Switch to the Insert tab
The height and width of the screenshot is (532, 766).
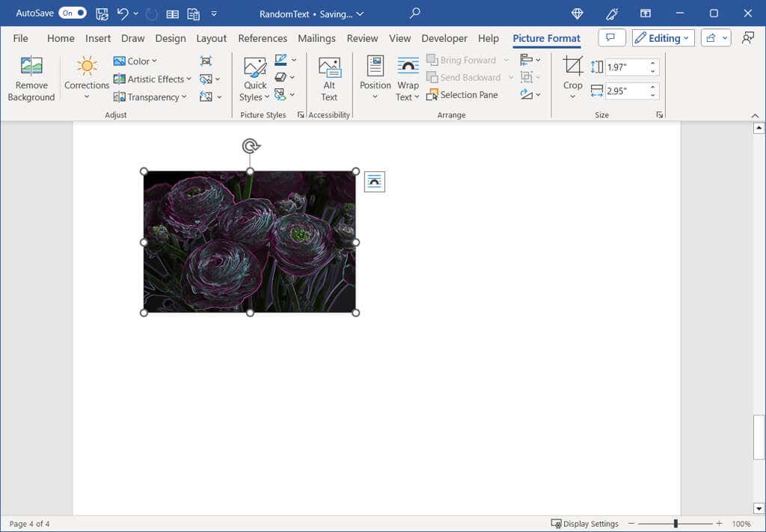[98, 38]
